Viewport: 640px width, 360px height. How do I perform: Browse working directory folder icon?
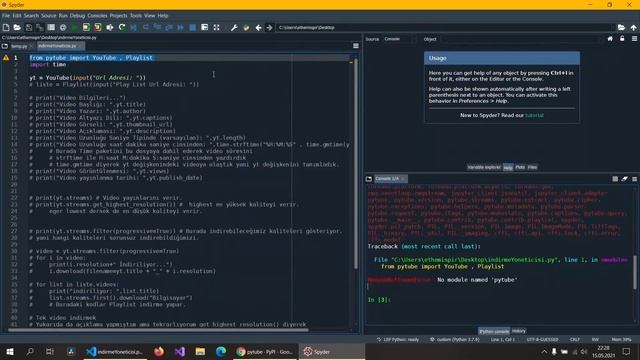621,27
